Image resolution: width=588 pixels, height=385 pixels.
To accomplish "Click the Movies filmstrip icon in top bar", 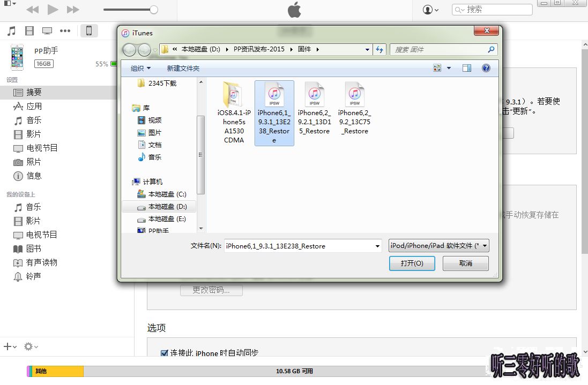I will click(x=29, y=31).
